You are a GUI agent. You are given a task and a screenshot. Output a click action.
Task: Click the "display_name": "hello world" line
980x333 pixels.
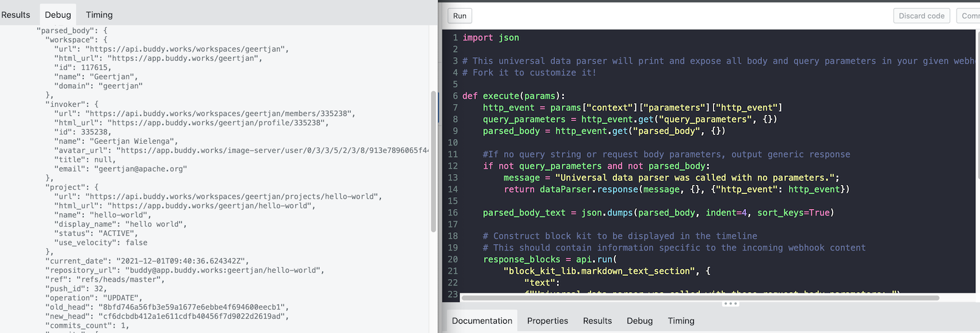120,224
